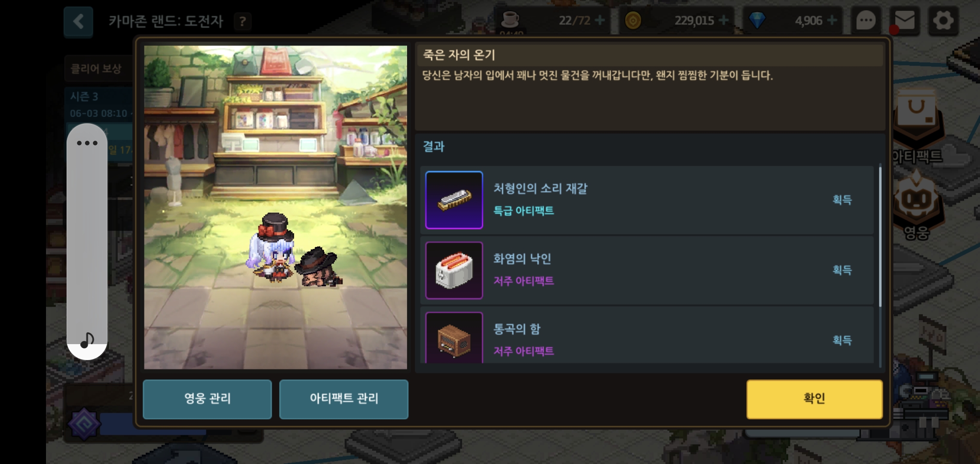The width and height of the screenshot is (980, 464).
Task: Open the help question mark icon
Action: [x=243, y=21]
